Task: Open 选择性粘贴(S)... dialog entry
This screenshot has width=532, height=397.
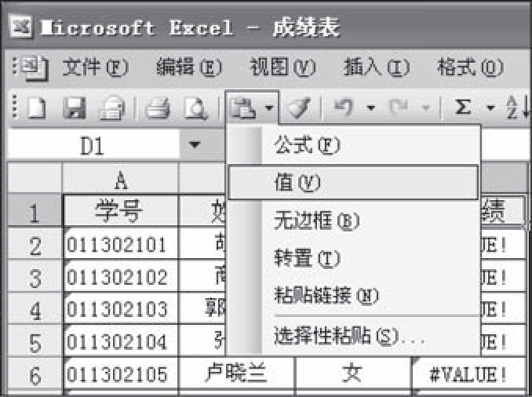Action: tap(353, 336)
